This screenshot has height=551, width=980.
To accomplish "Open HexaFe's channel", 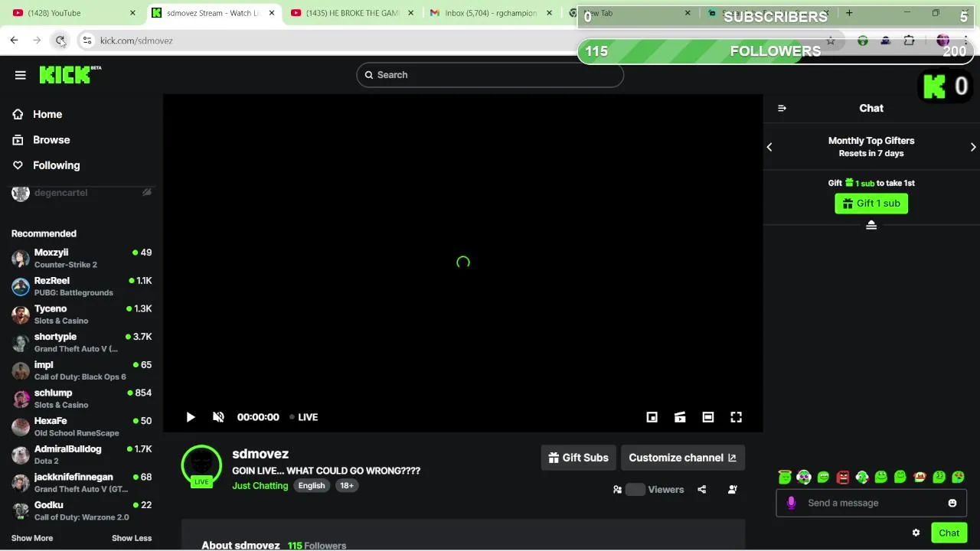I will coord(81,427).
